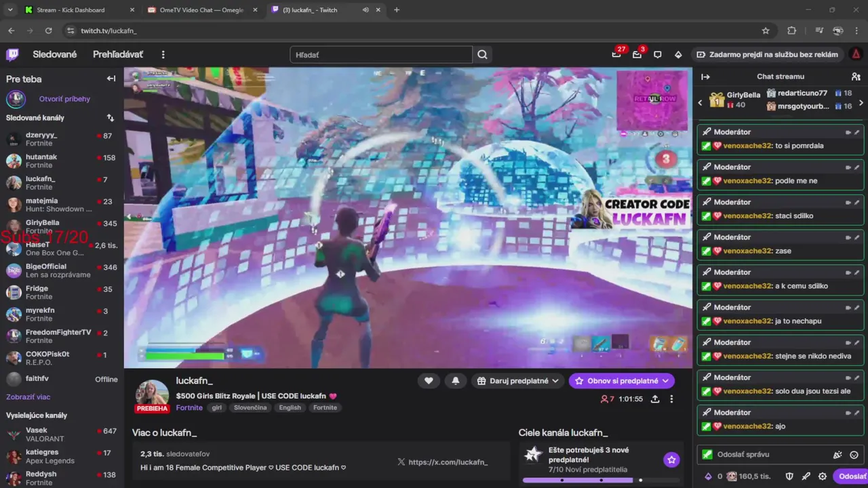Close the Kick Dashboard tab
Image resolution: width=868 pixels, height=488 pixels.
click(x=132, y=10)
